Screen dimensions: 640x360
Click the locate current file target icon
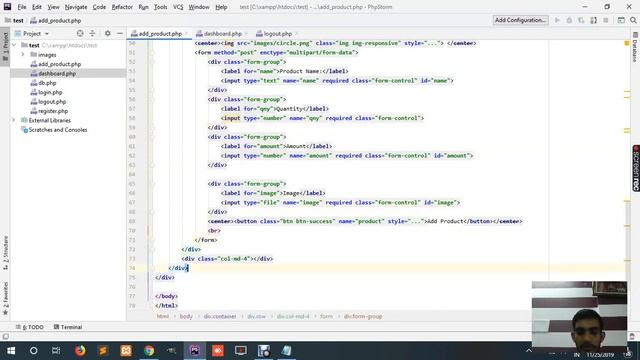pyautogui.click(x=80, y=33)
